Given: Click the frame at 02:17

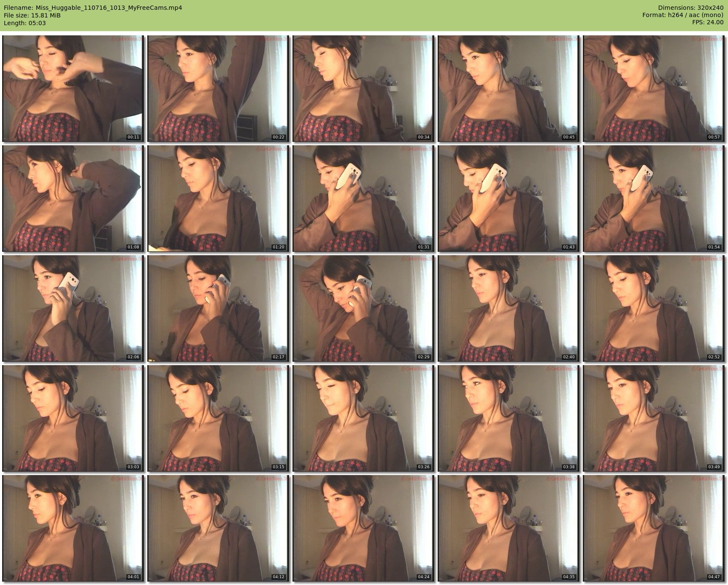Looking at the screenshot, I should click(x=218, y=308).
